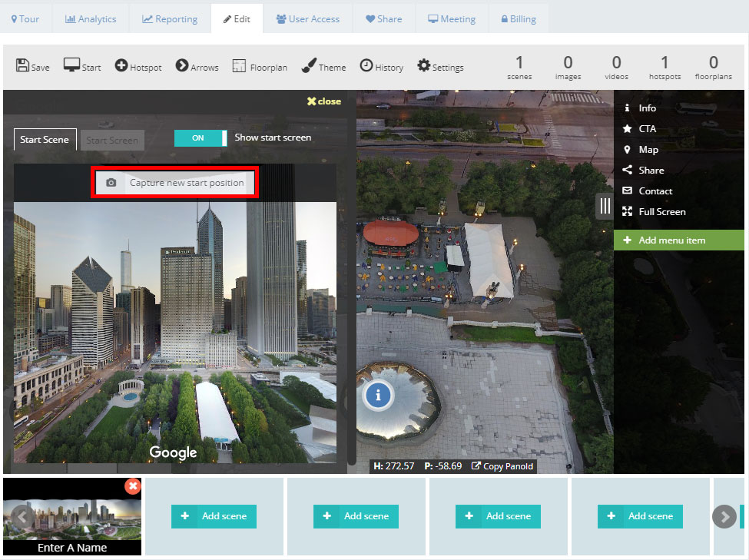Go back in scene strip left arrow
Image resolution: width=749 pixels, height=560 pixels.
click(x=22, y=516)
